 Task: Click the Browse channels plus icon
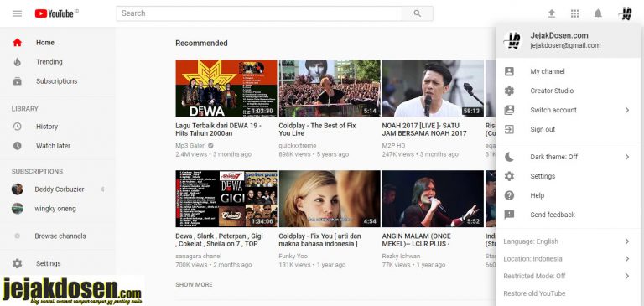click(18, 236)
